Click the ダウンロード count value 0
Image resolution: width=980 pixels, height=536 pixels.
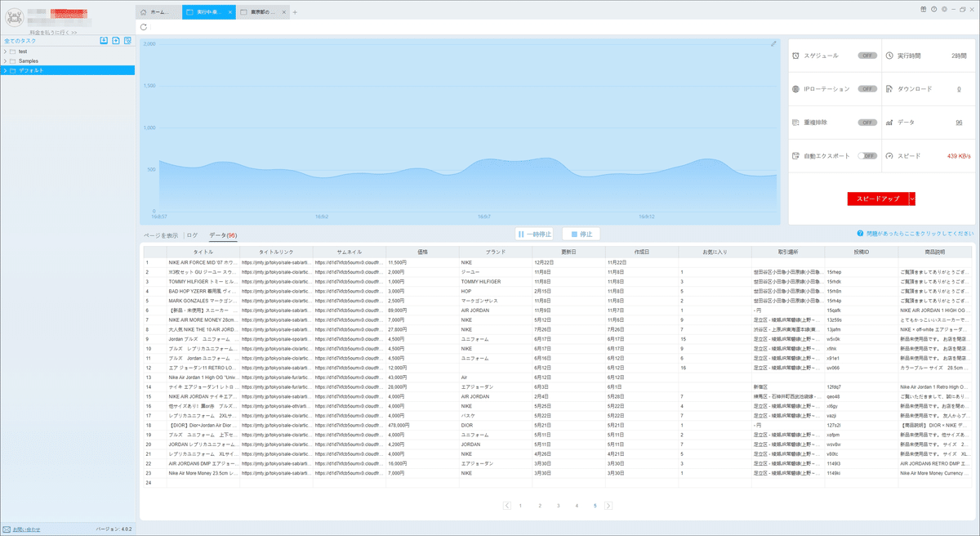pyautogui.click(x=959, y=88)
